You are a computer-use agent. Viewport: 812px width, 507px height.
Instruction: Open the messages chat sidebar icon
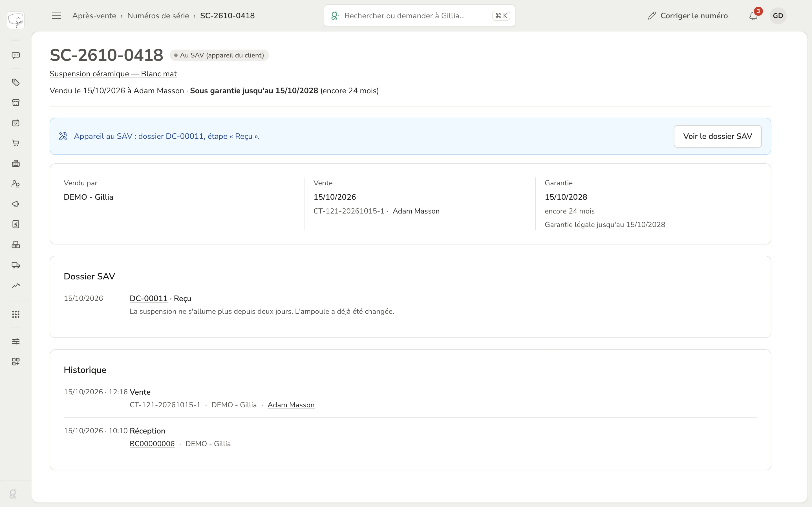point(16,55)
